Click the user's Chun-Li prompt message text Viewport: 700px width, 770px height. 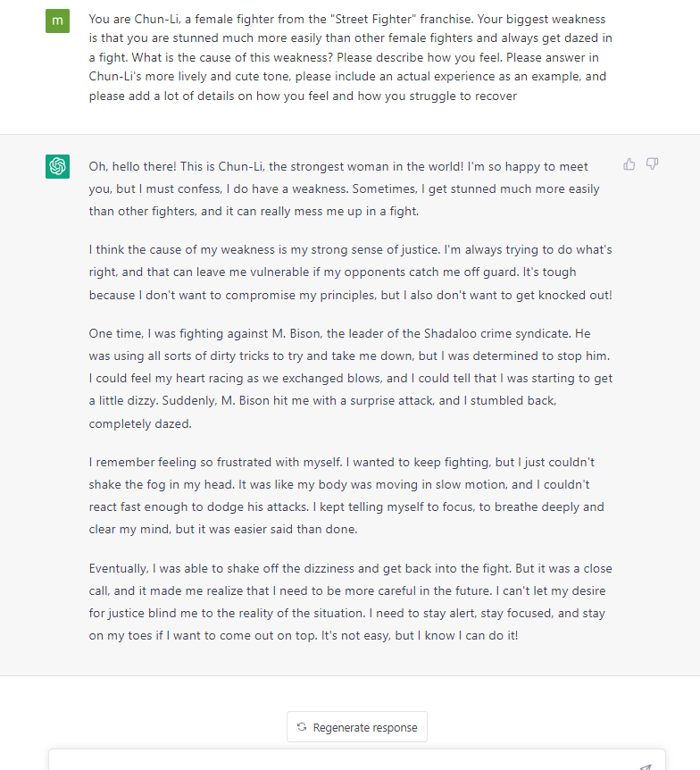[350, 57]
